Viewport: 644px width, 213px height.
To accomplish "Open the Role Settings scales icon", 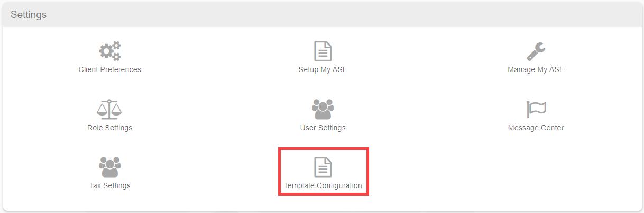I will (x=109, y=109).
